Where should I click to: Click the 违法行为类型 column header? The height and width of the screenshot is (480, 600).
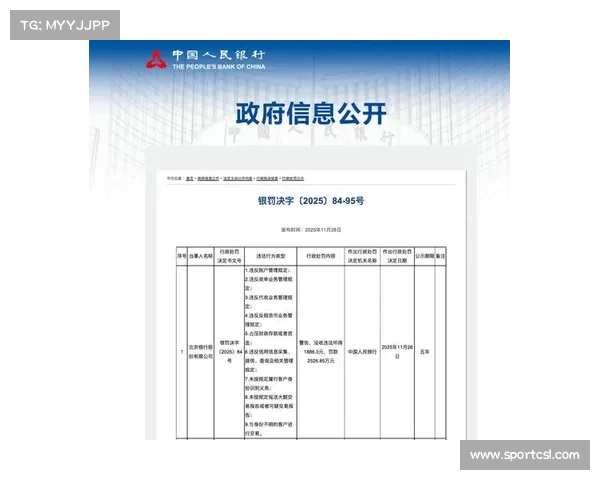[271, 256]
